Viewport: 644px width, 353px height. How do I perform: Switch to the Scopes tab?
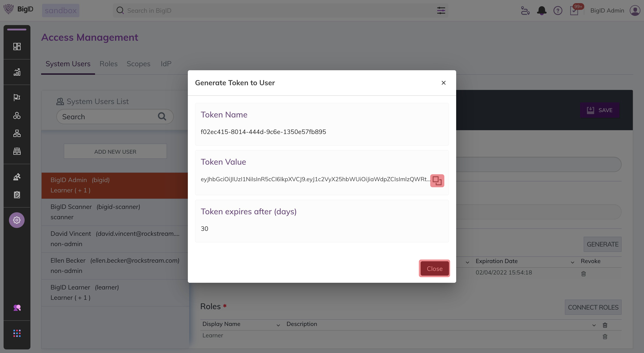[x=138, y=64]
